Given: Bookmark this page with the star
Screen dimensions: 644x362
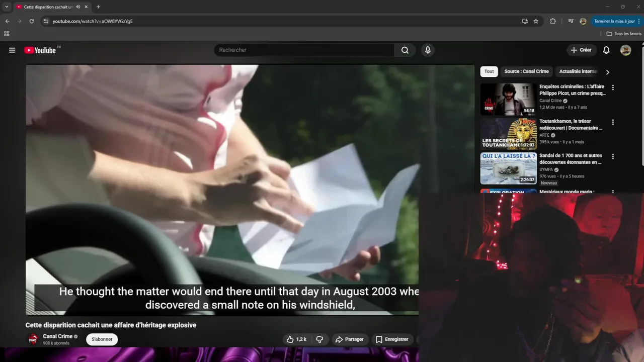Looking at the screenshot, I should 536,21.
